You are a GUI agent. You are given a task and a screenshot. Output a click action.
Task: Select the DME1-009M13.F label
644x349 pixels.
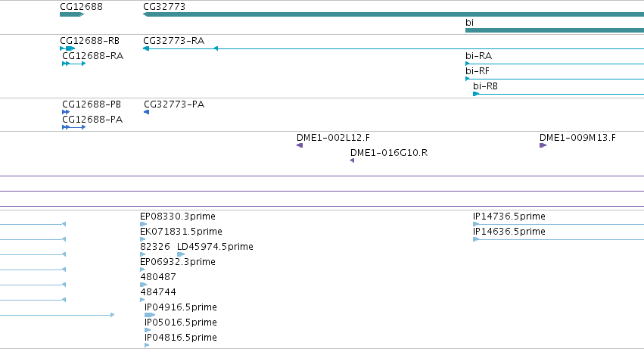(578, 138)
